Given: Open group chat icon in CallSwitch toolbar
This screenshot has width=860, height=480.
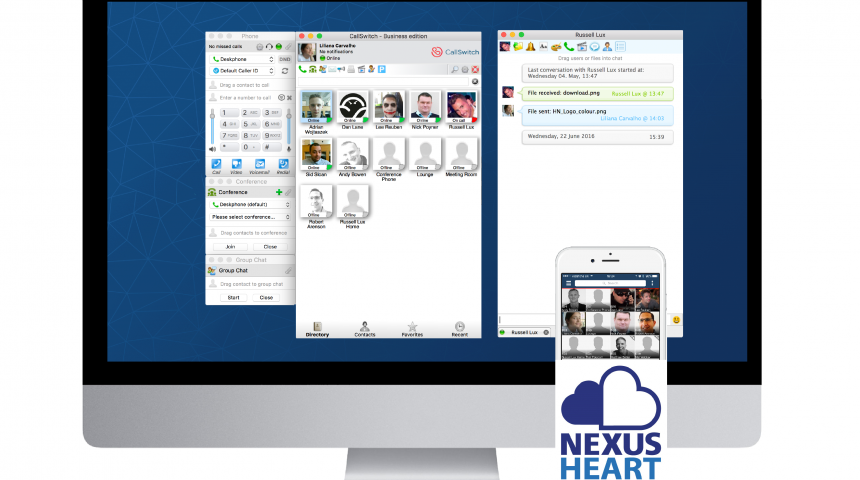Looking at the screenshot, I should [x=322, y=69].
